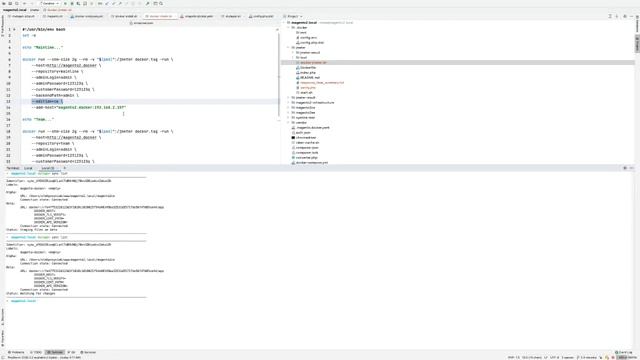Viewport: 640px width, 360px height.
Task: Expand all in Project panel
Action: [x=610, y=16]
